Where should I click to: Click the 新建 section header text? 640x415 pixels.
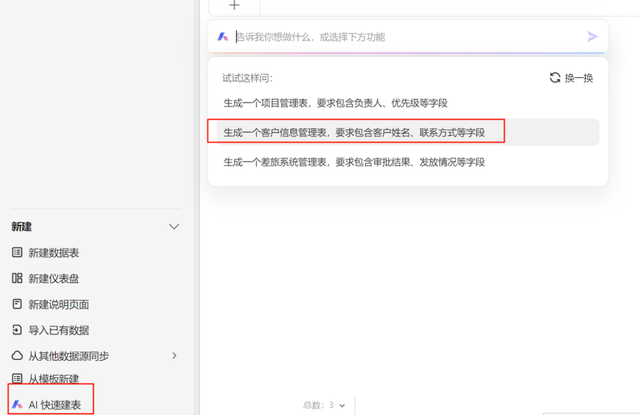coord(22,226)
